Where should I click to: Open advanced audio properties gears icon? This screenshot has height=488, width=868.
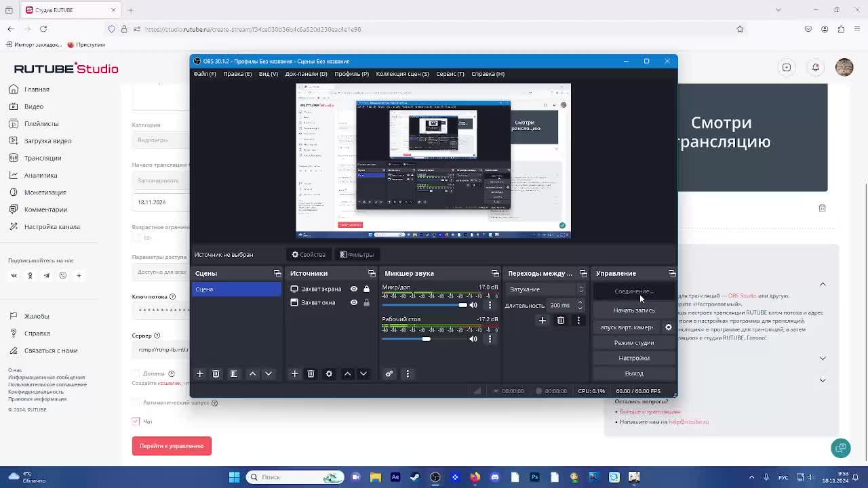point(389,373)
